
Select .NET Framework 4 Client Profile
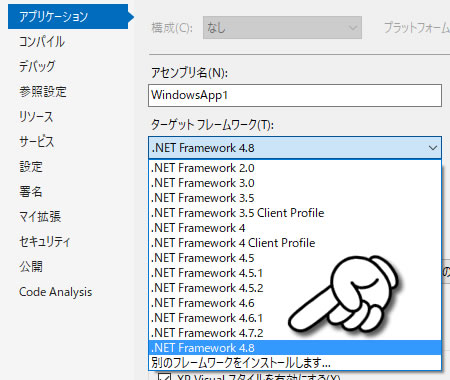[295, 243]
